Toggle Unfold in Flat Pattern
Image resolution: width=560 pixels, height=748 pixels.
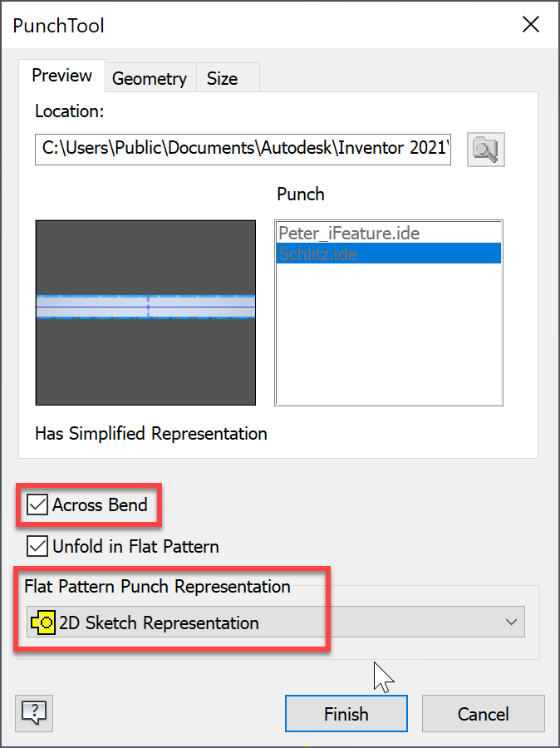[x=36, y=546]
